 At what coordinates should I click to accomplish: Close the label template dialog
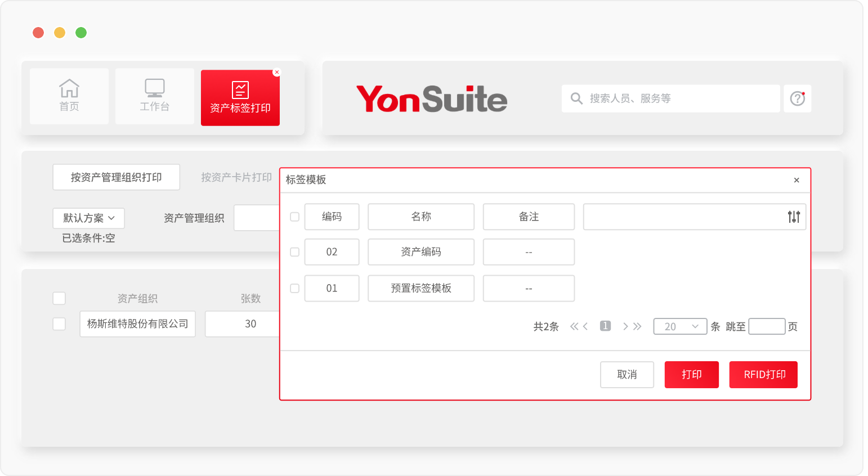[x=797, y=180]
